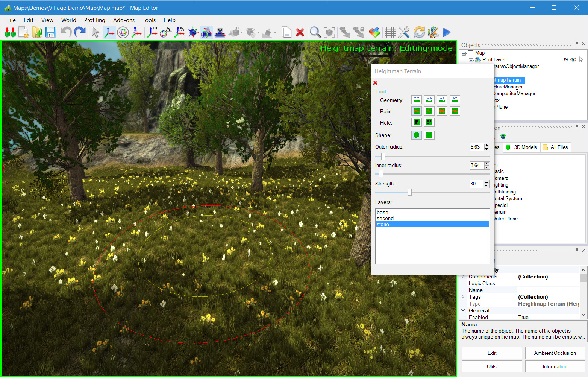
Task: Expand the Root Layer tree node
Action: (471, 60)
